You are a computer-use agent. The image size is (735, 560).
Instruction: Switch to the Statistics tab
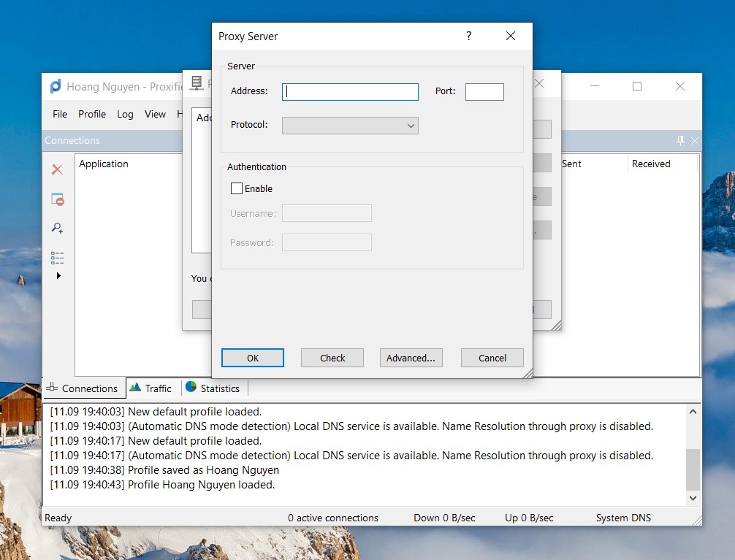click(213, 388)
